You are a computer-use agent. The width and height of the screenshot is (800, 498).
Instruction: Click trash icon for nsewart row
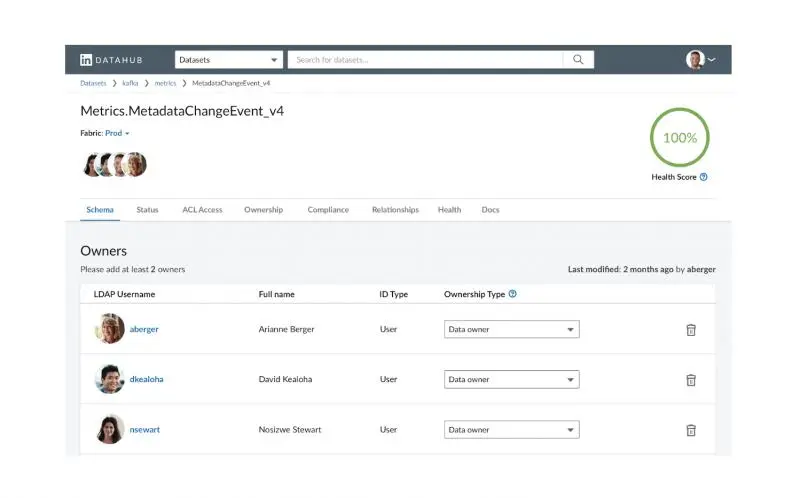pyautogui.click(x=691, y=430)
